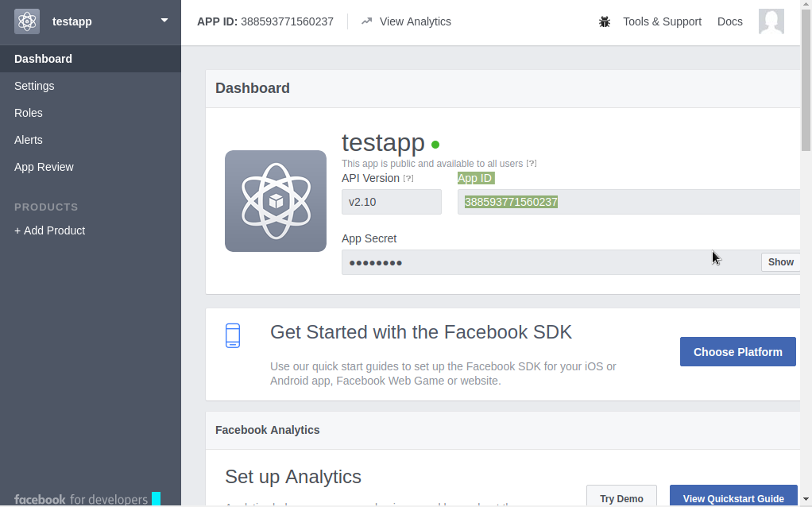Navigate to App Review
Image resolution: width=812 pixels, height=507 pixels.
coord(44,167)
